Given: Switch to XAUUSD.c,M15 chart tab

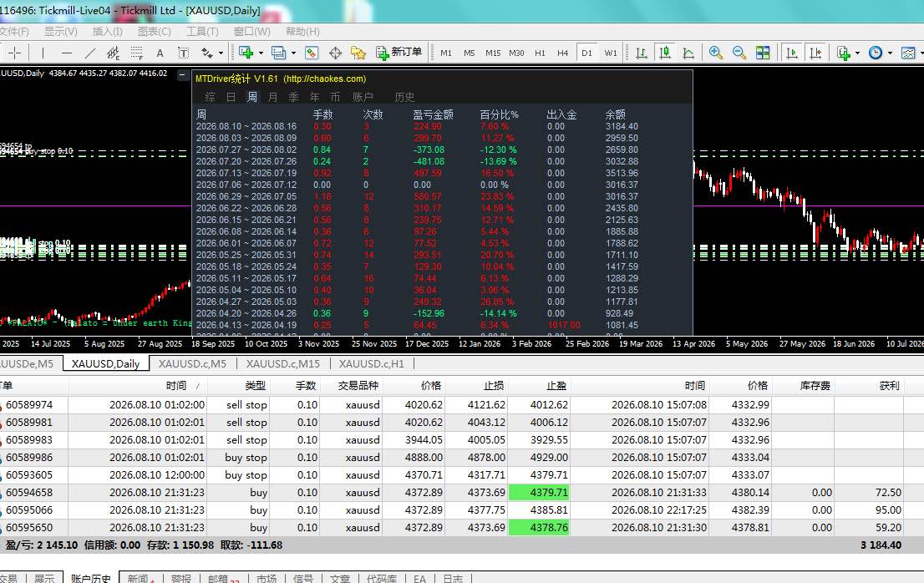Looking at the screenshot, I should 283,364.
